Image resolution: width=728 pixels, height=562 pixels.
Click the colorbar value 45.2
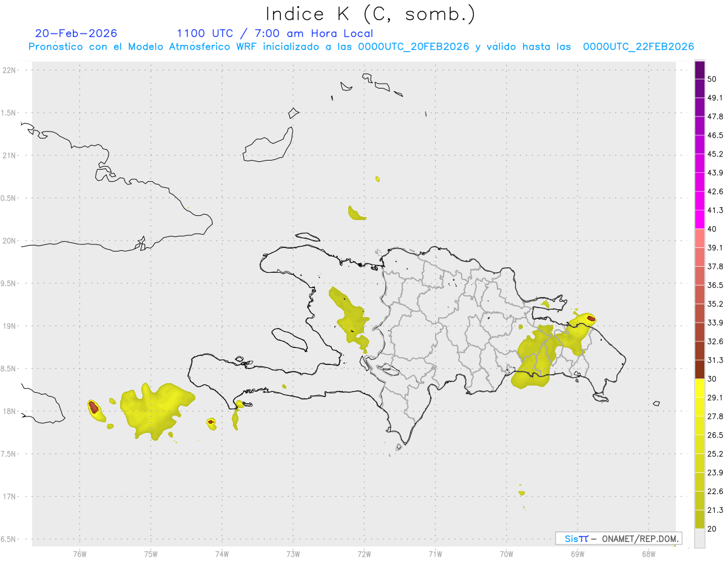(715, 154)
